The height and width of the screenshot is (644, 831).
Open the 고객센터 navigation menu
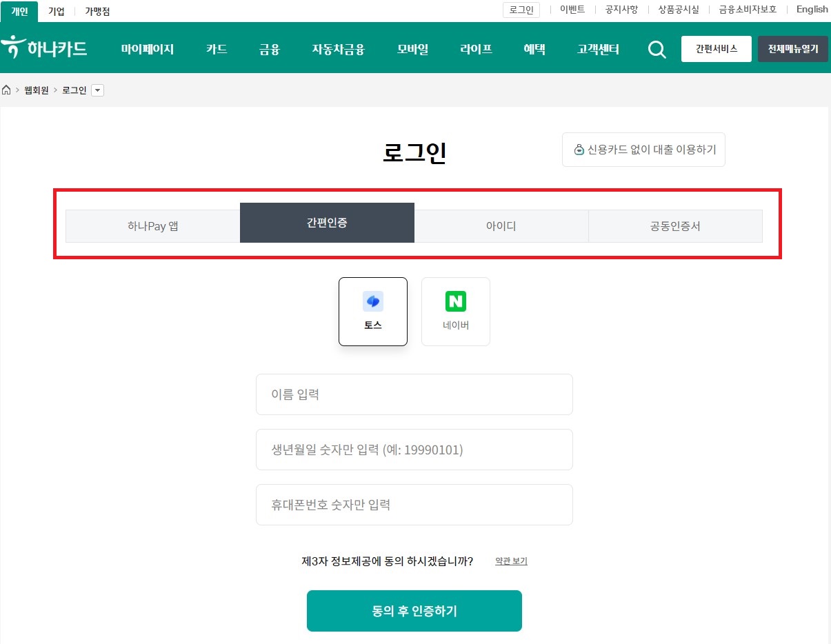coord(597,49)
